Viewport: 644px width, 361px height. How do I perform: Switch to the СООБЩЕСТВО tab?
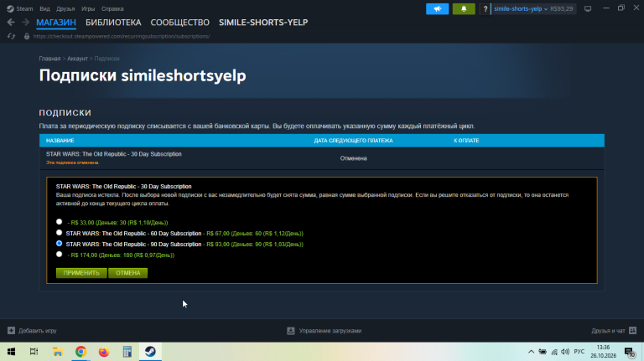(180, 23)
